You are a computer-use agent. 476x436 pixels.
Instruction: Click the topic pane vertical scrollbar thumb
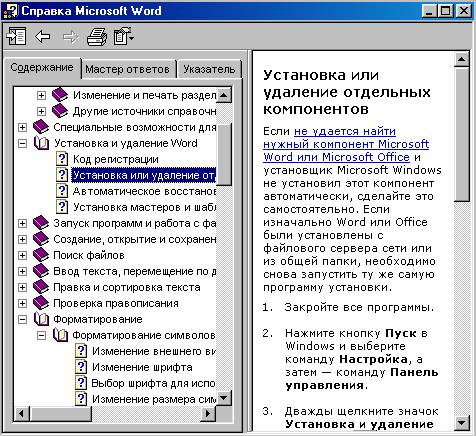click(x=462, y=134)
